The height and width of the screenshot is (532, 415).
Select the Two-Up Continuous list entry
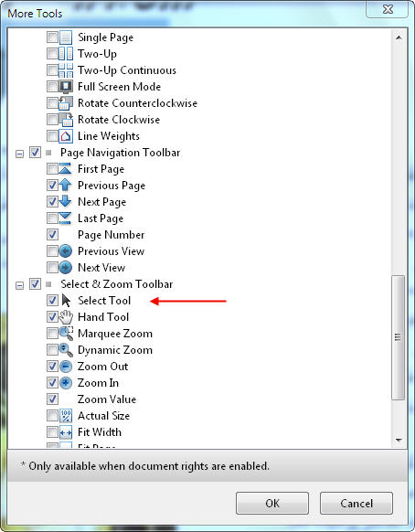coord(126,70)
